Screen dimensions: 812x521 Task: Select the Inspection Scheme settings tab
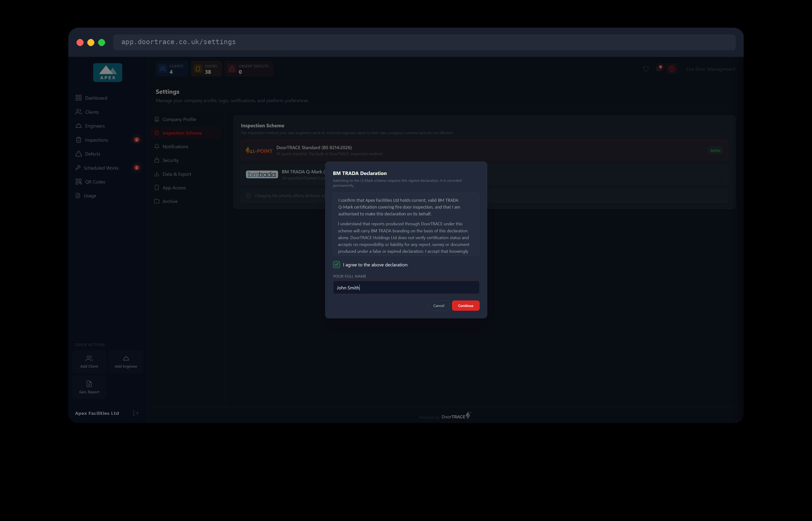(x=186, y=133)
